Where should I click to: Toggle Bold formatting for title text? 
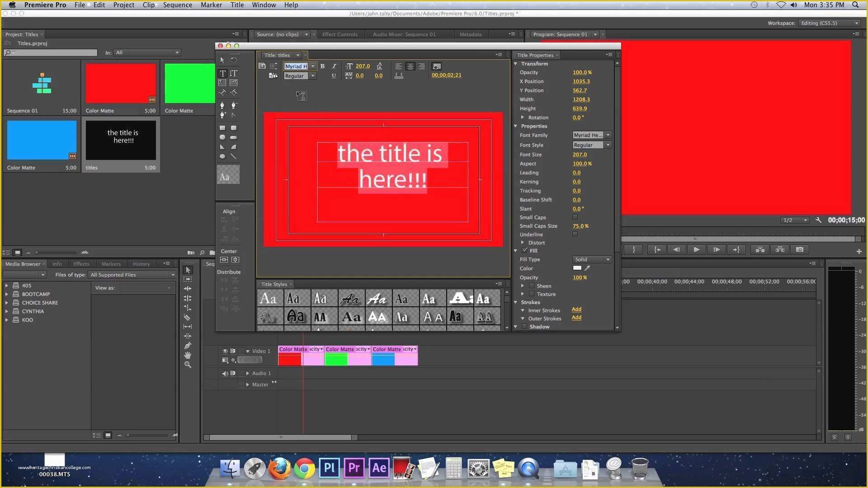pos(322,66)
